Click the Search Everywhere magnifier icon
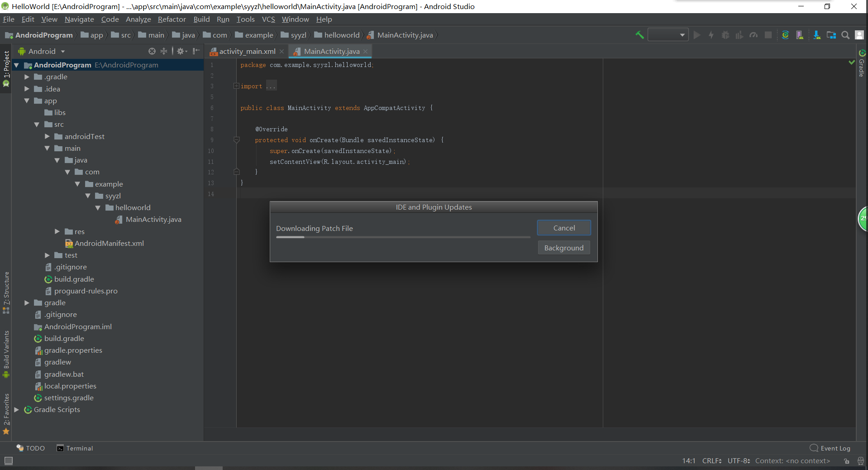This screenshot has width=868, height=470. tap(845, 35)
